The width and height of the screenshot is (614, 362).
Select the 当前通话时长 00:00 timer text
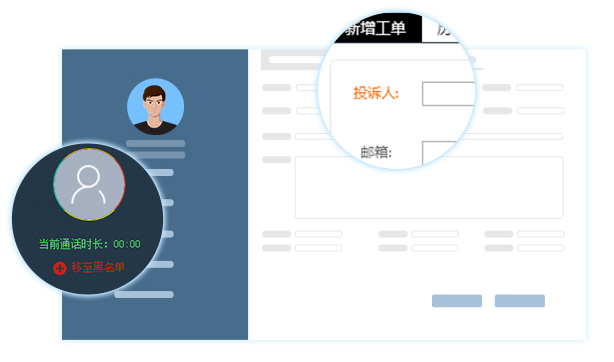(x=90, y=244)
